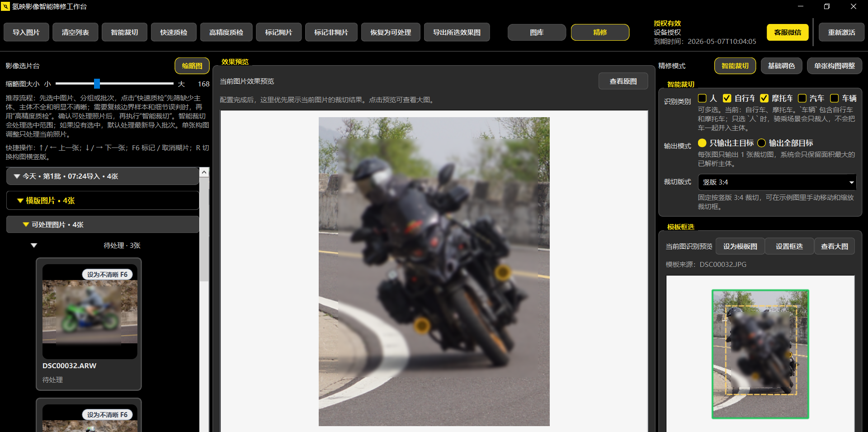
Task: Select the 智能裁切 retouch mode tab
Action: [x=735, y=66]
